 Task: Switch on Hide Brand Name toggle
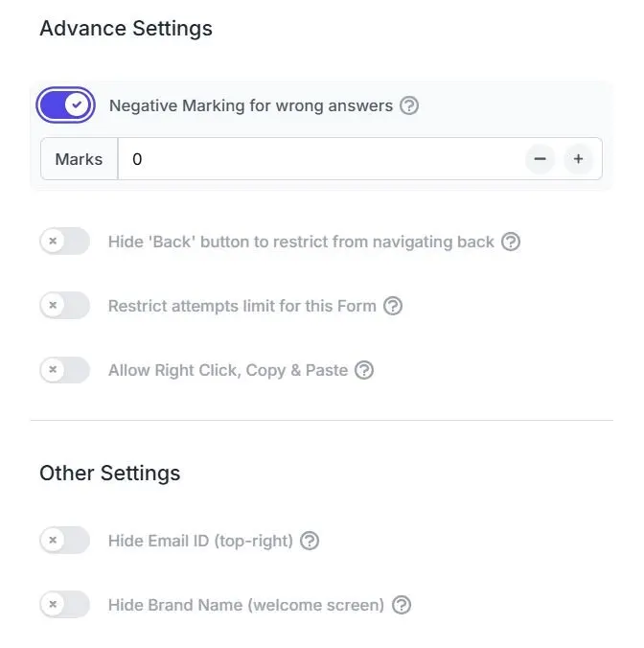pyautogui.click(x=64, y=605)
